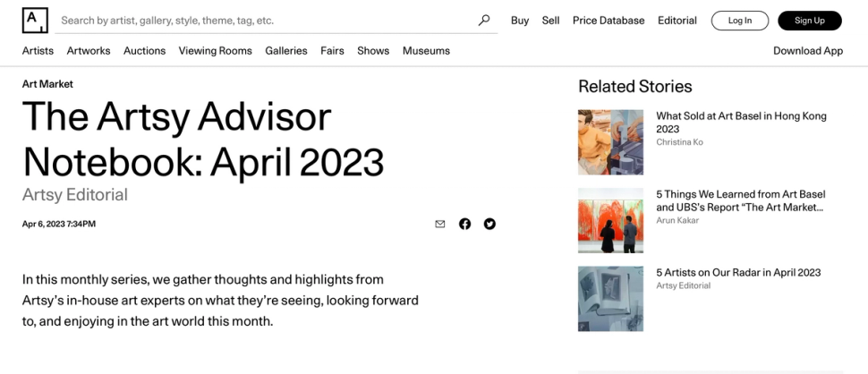The height and width of the screenshot is (374, 868).
Task: Open 5 Things We Learned story
Action: [x=741, y=200]
